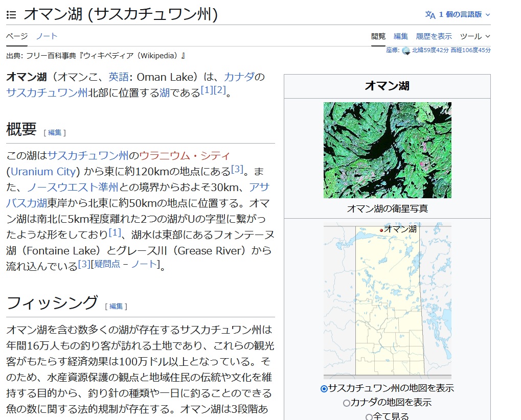Image resolution: width=521 pixels, height=420 pixels.
Task: Expand the ツール tools menu
Action: point(475,36)
